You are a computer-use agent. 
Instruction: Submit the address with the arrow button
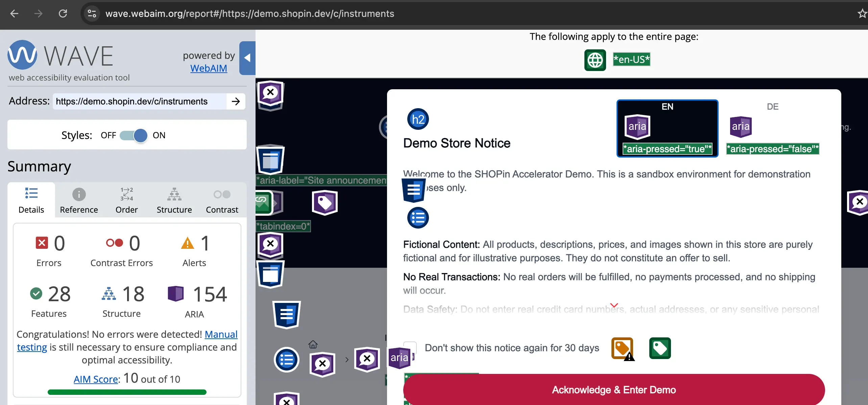point(236,101)
